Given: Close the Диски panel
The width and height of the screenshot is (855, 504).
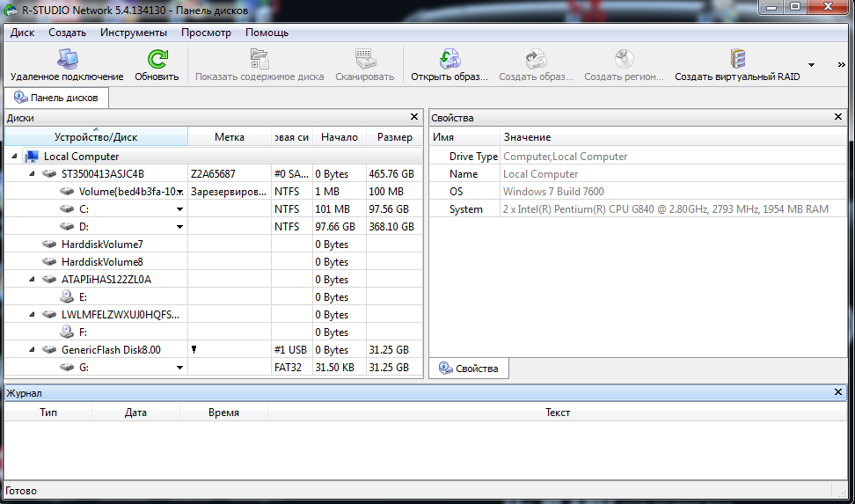Looking at the screenshot, I should tap(414, 117).
